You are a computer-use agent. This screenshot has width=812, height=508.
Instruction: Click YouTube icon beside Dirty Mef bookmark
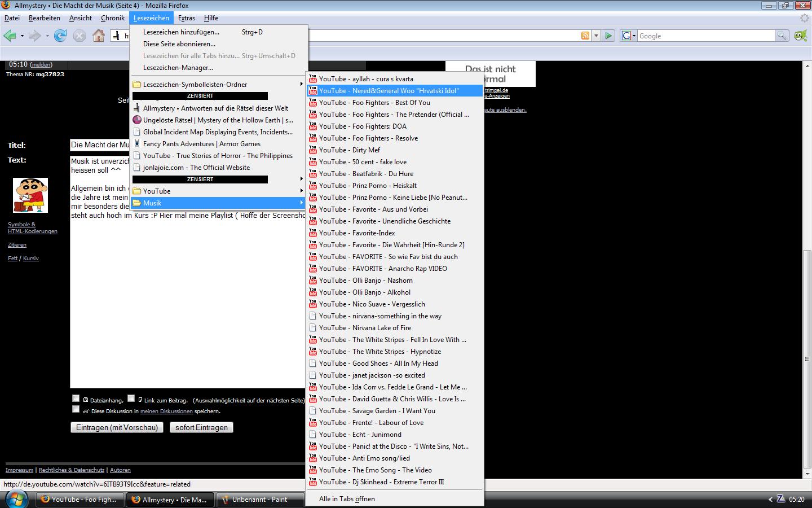click(313, 150)
